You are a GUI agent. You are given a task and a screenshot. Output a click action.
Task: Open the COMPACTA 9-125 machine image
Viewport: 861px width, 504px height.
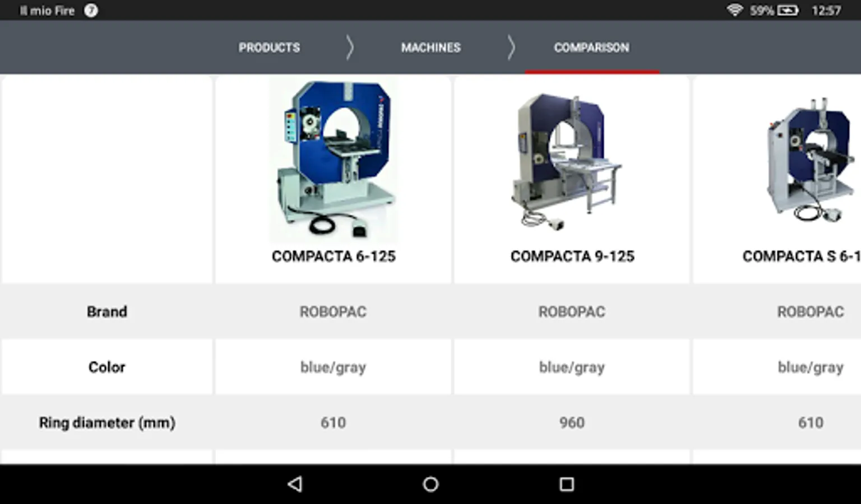pyautogui.click(x=566, y=161)
